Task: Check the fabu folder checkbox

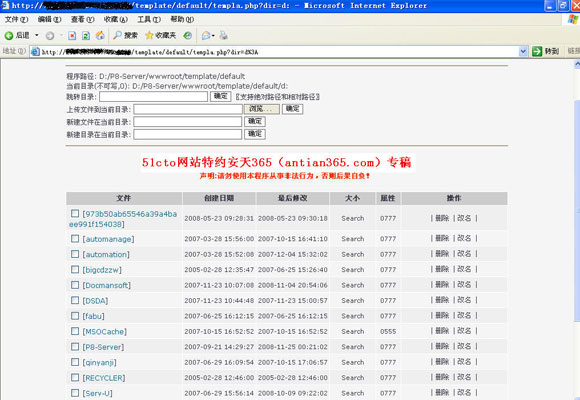Action: [75, 316]
